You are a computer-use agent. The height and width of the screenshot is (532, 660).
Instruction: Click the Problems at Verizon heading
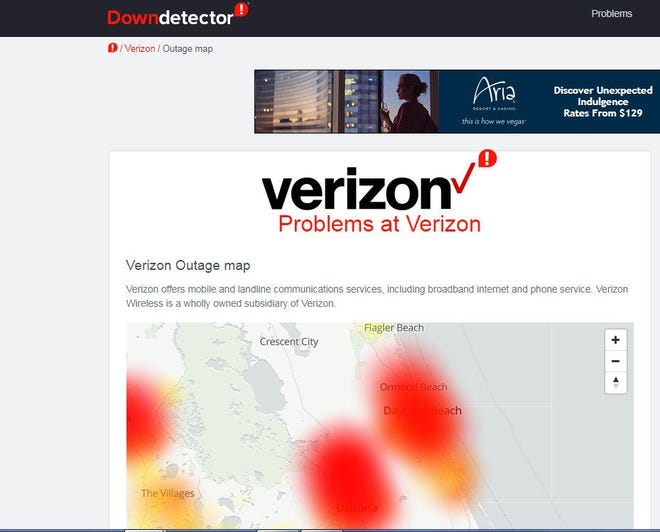pyautogui.click(x=379, y=224)
